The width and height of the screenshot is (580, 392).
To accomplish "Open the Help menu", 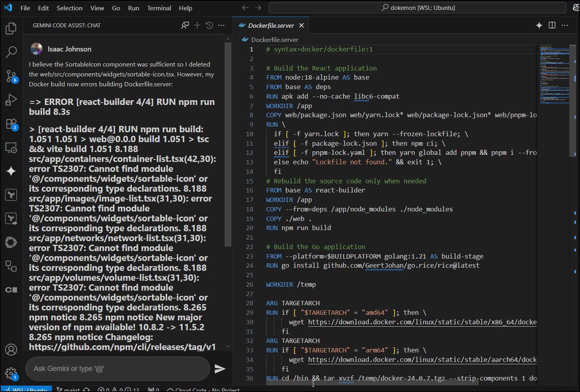I will pyautogui.click(x=185, y=8).
